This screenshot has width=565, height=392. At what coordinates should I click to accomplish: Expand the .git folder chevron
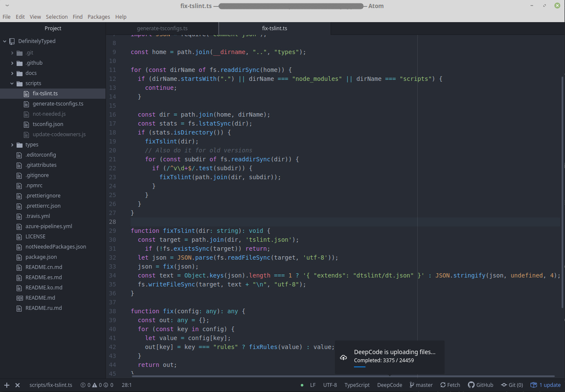[x=12, y=53]
